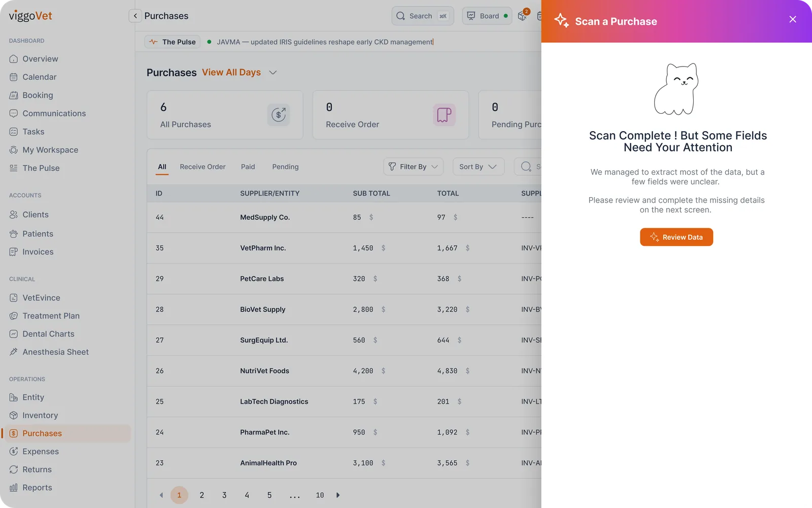Open the MedSupply Co. purchase row
Image resolution: width=812 pixels, height=508 pixels.
coord(344,217)
